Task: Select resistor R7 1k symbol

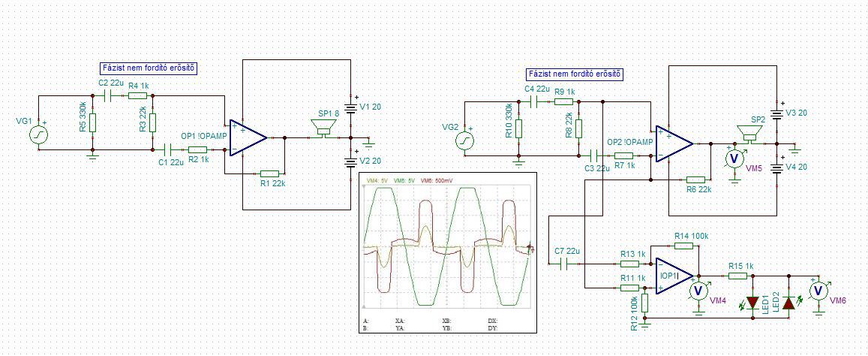Action: (624, 155)
